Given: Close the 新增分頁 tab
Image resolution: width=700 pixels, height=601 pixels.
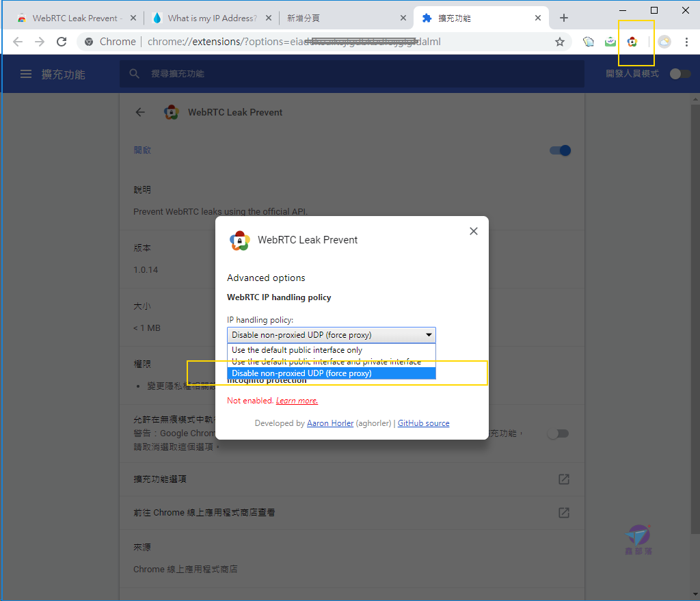Looking at the screenshot, I should tap(403, 18).
